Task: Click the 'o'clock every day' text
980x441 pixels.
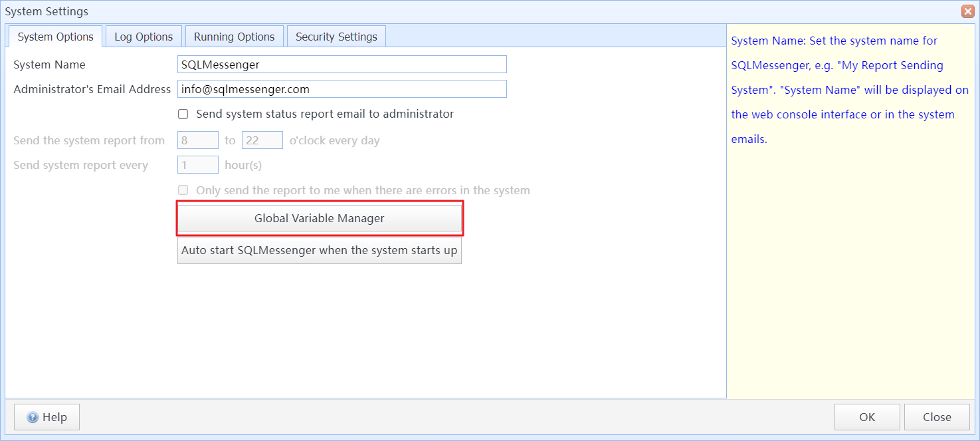Action: 335,141
